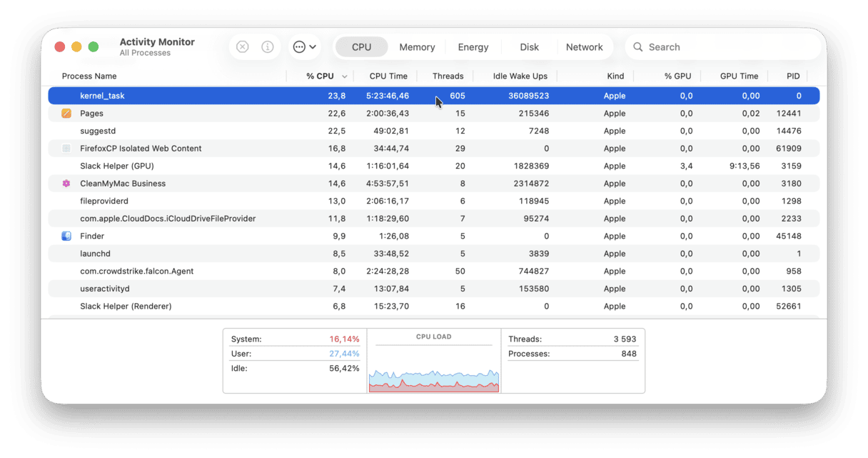The width and height of the screenshot is (868, 458).
Task: Sort processes by Idle Wake Ups
Action: 519,76
